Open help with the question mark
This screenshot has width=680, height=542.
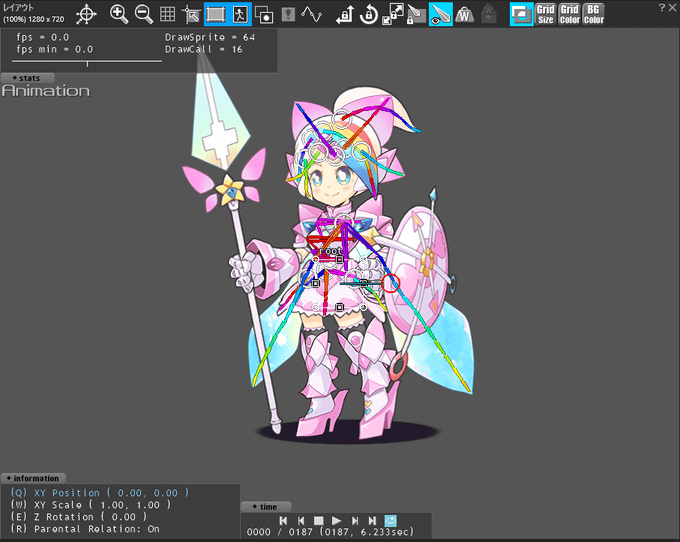[x=661, y=7]
